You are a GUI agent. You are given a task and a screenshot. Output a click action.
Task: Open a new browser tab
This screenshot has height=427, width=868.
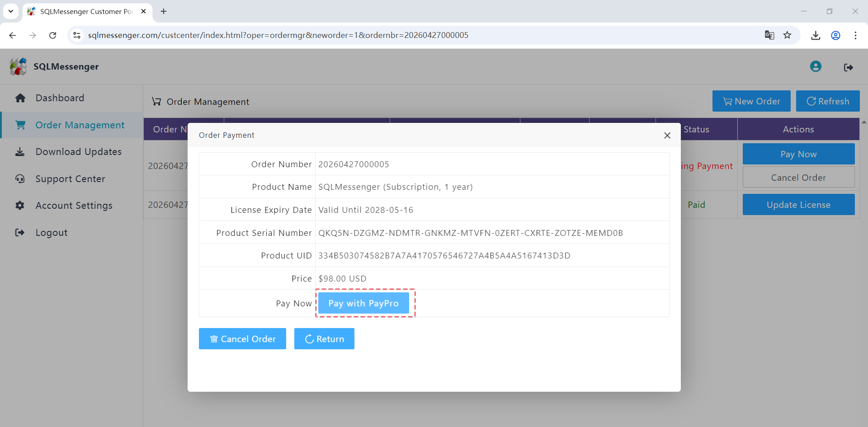point(164,11)
